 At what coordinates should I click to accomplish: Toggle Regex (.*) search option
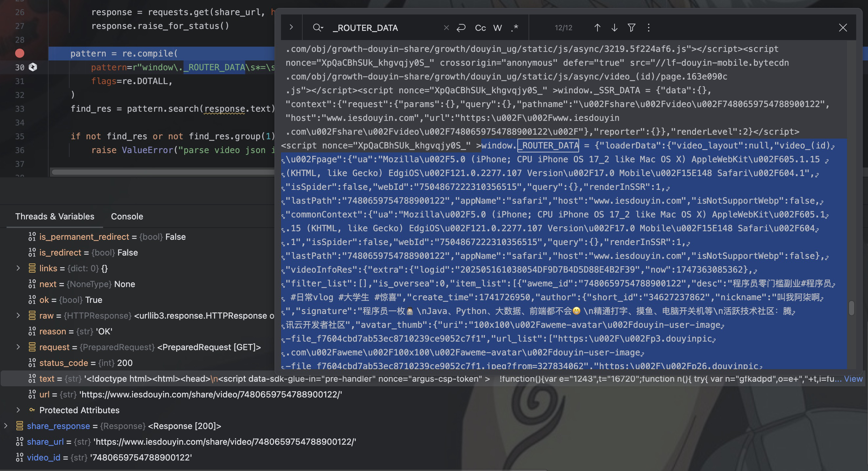point(514,28)
